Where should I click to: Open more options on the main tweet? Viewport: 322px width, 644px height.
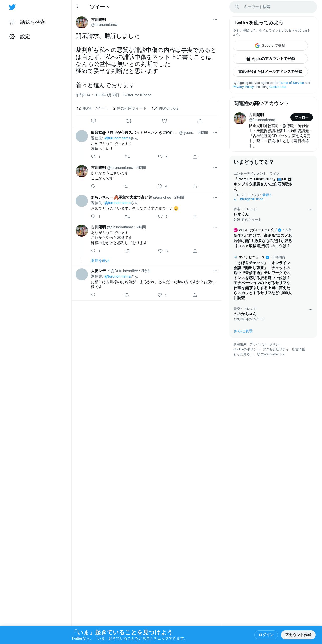point(215,20)
